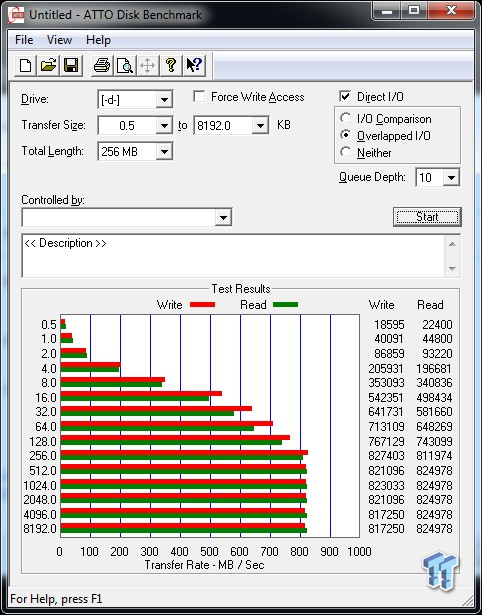This screenshot has width=482, height=615.
Task: Choose the Neither radio option
Action: tap(346, 152)
